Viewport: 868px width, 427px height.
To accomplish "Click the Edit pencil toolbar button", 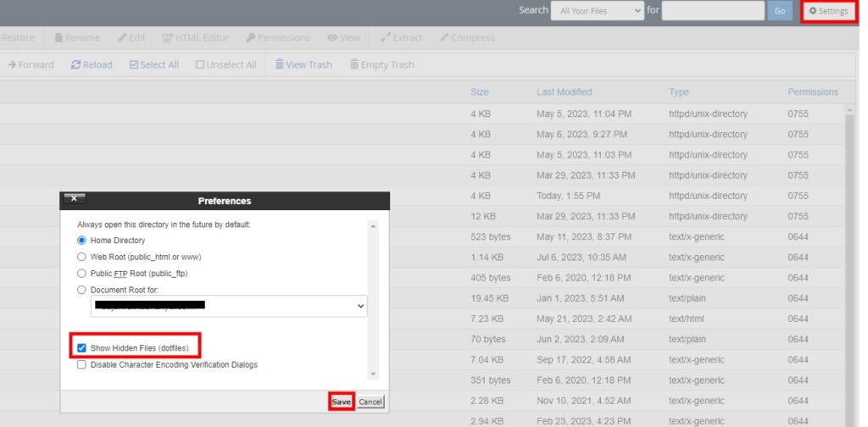I will (131, 37).
